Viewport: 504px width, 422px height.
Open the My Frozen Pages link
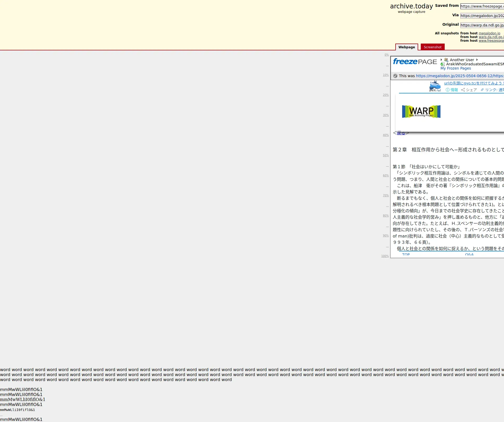point(455,68)
